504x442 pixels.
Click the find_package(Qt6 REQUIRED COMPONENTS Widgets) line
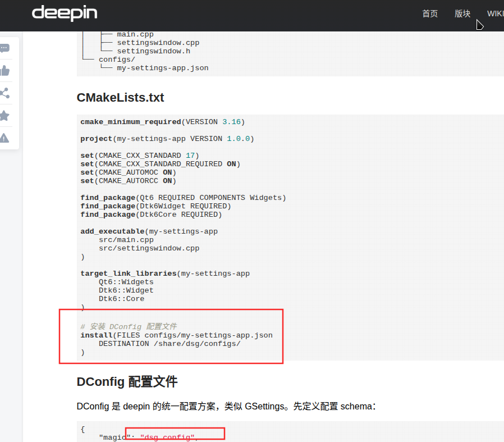[183, 198]
